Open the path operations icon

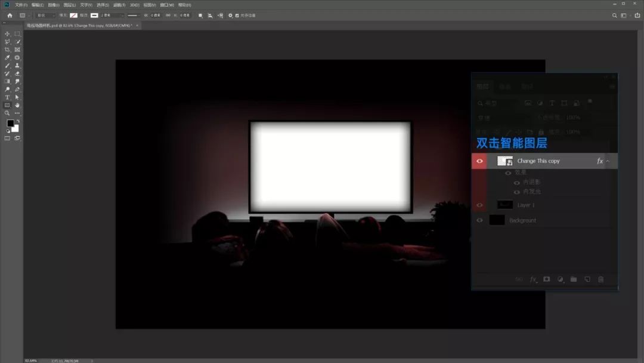tap(200, 15)
